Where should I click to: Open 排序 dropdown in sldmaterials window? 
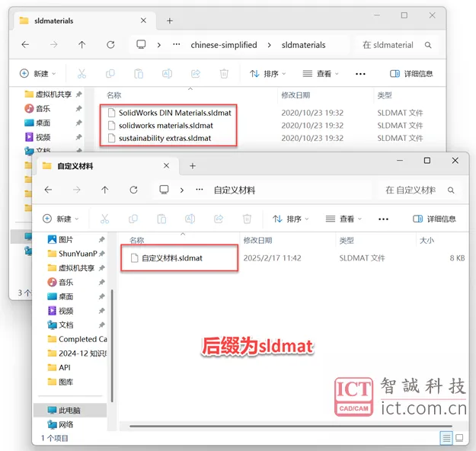click(268, 73)
